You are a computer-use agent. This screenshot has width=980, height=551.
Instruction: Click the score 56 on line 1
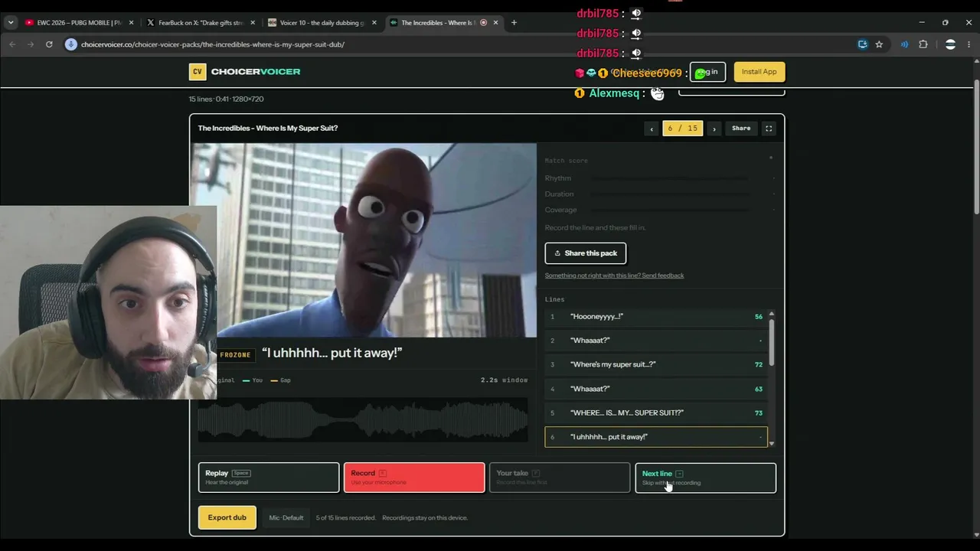coord(759,317)
